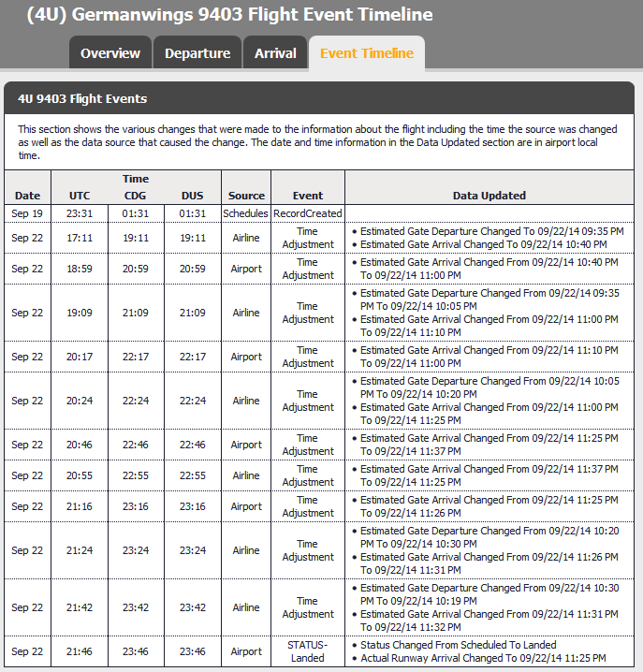This screenshot has height=672, width=643.
Task: Click the UTC time 17:11 cell
Action: click(80, 238)
